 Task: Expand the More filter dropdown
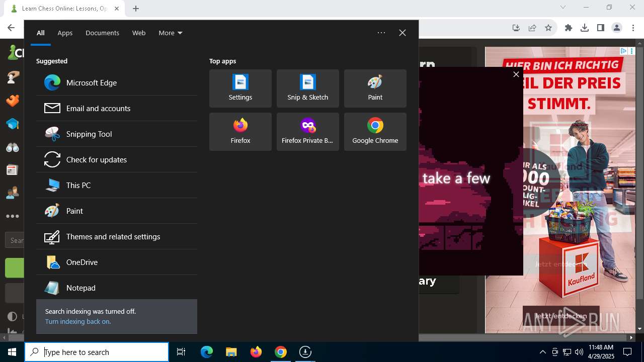pos(171,33)
